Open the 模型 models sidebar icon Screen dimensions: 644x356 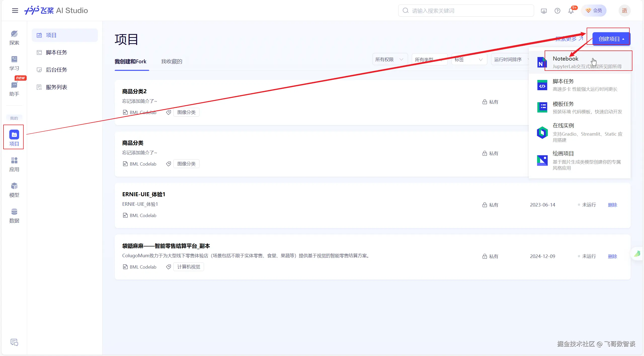[14, 190]
